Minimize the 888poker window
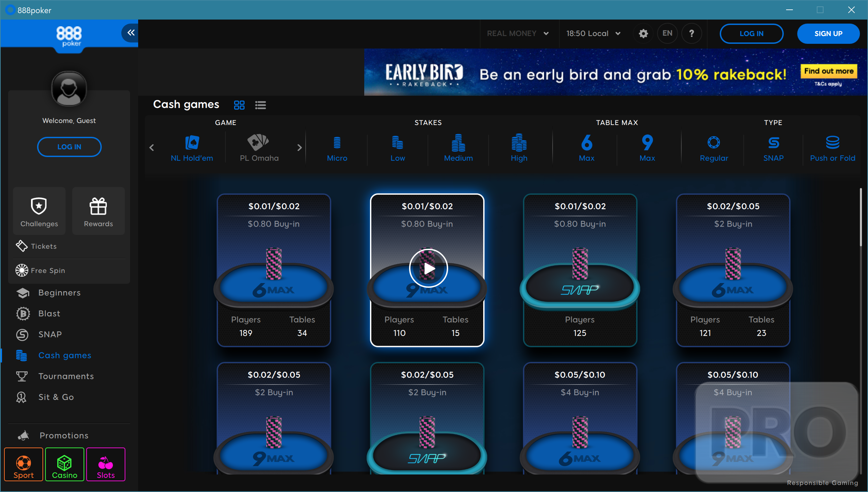 [789, 10]
